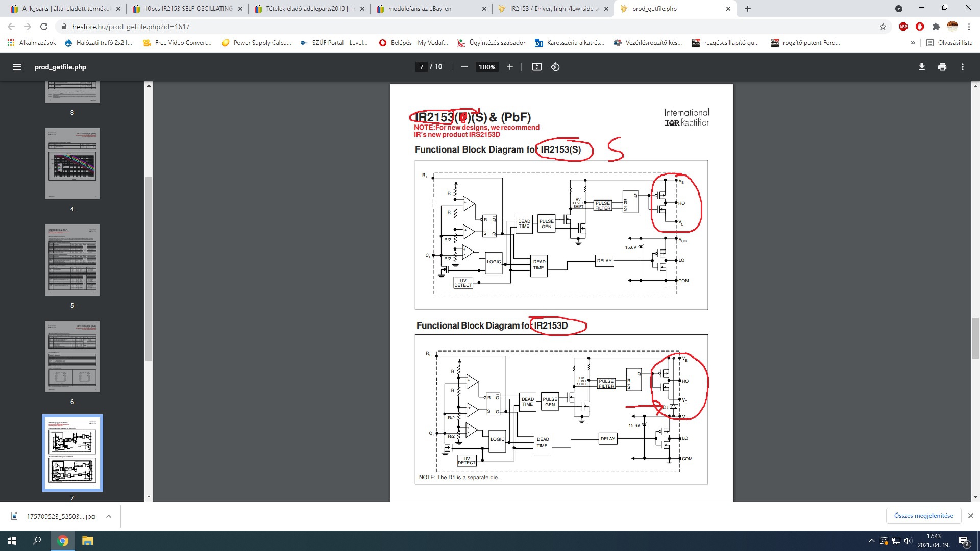Print the PDF document
This screenshot has width=980, height=551.
click(942, 67)
